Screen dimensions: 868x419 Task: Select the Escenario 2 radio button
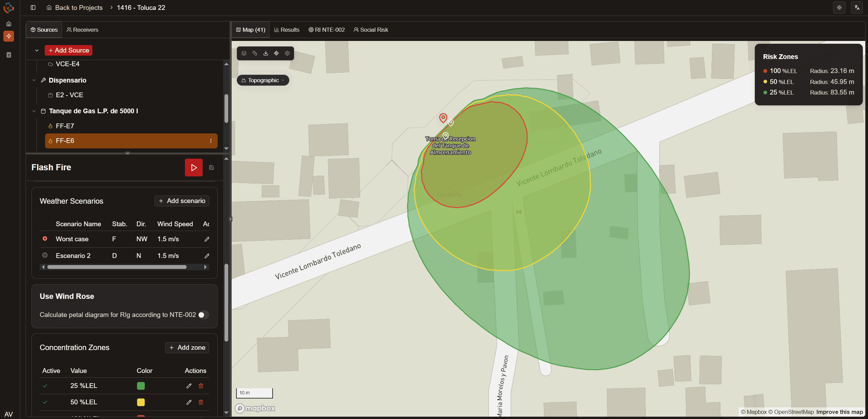[x=45, y=255]
